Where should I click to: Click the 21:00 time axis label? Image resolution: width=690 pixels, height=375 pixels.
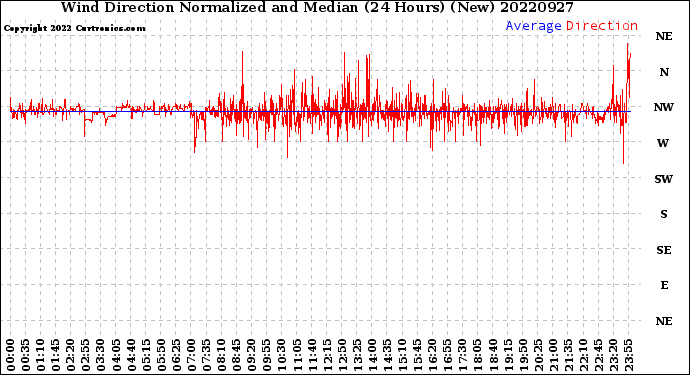click(x=553, y=355)
